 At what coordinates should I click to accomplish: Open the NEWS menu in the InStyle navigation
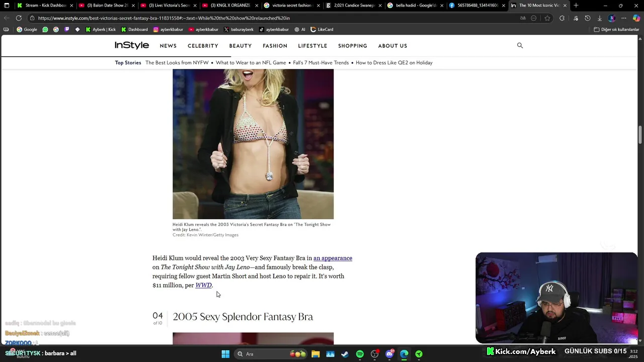(x=168, y=46)
